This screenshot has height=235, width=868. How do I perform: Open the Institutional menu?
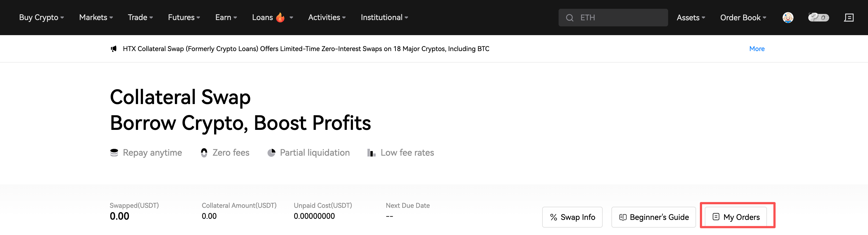[x=384, y=18]
